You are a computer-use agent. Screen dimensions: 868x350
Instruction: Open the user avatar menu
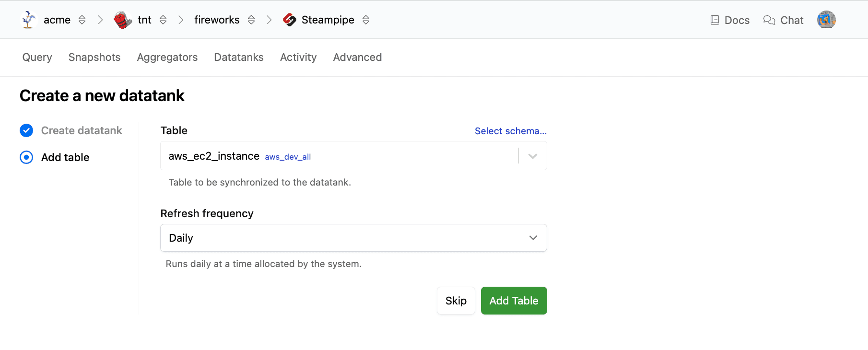[x=826, y=20]
